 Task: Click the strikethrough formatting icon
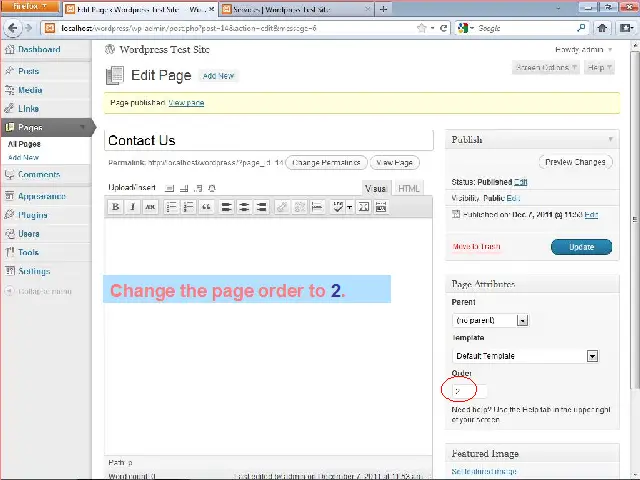pos(150,207)
